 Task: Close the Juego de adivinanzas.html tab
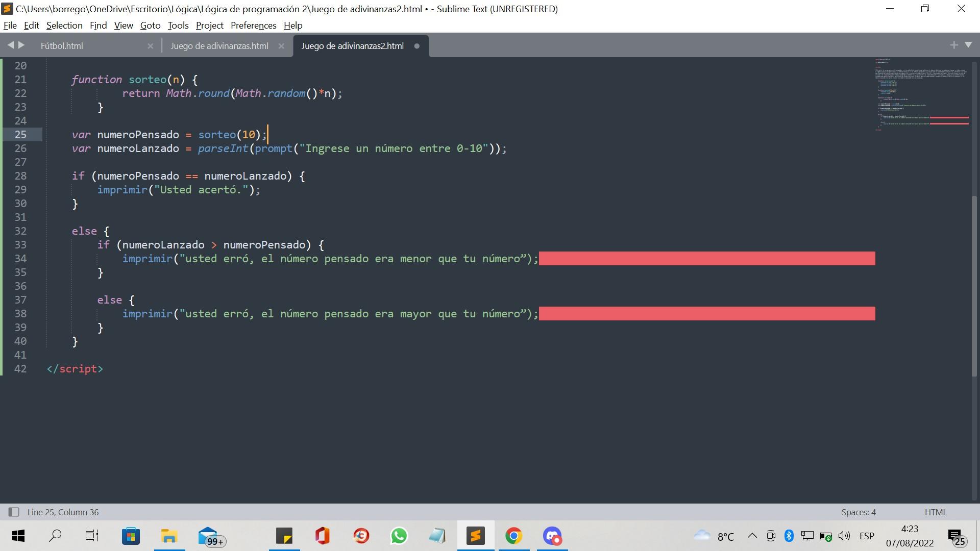tap(281, 46)
